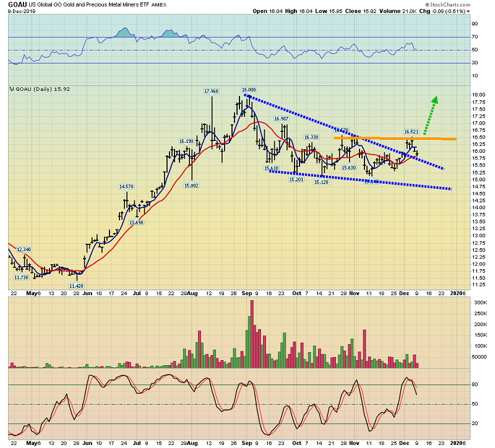Viewport: 495px width, 448px height.
Task: Click the 12.00 price axis label
Action: click(x=478, y=264)
